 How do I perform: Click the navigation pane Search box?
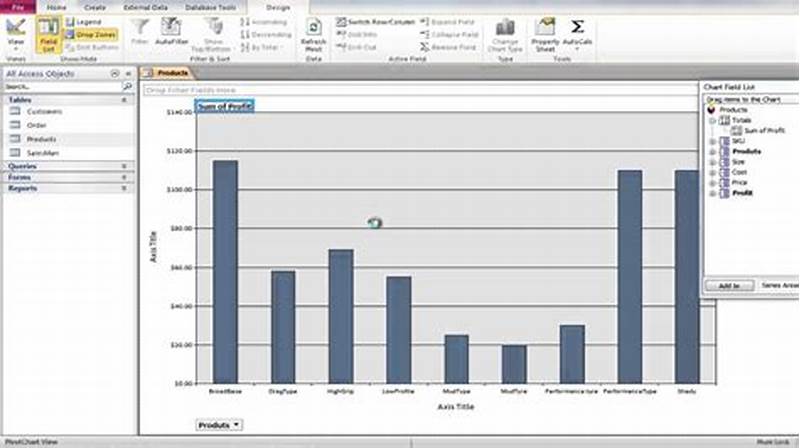[62, 87]
